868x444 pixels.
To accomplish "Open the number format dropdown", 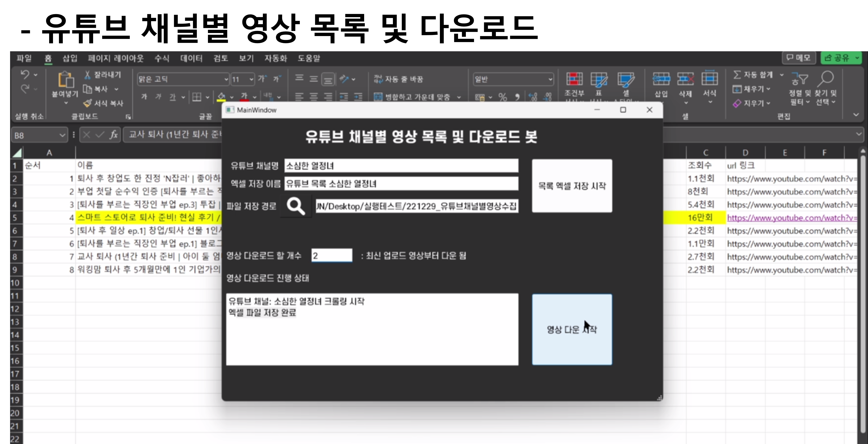I will [x=550, y=79].
